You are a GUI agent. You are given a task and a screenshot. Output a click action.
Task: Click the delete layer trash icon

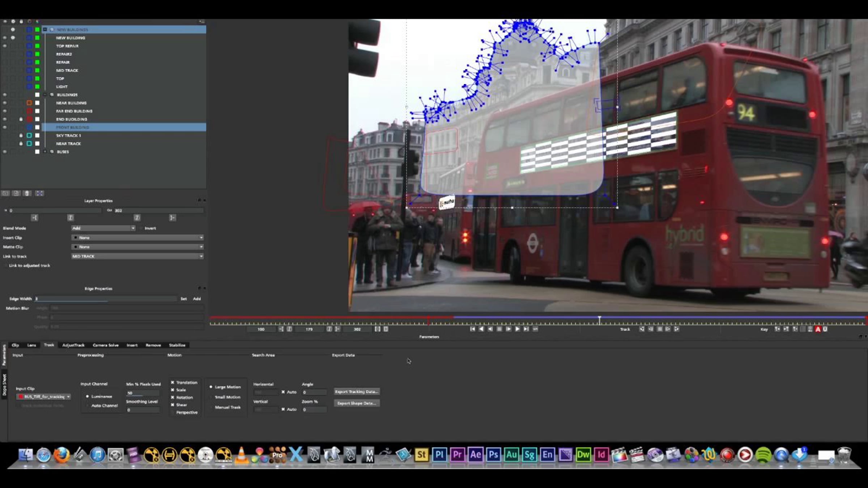click(x=27, y=193)
